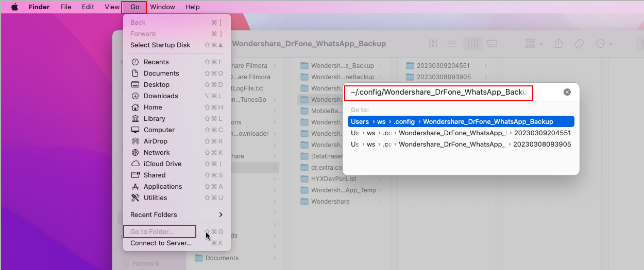Switch Finder to gallery view
Viewport: 644px width, 270px height.
492,44
